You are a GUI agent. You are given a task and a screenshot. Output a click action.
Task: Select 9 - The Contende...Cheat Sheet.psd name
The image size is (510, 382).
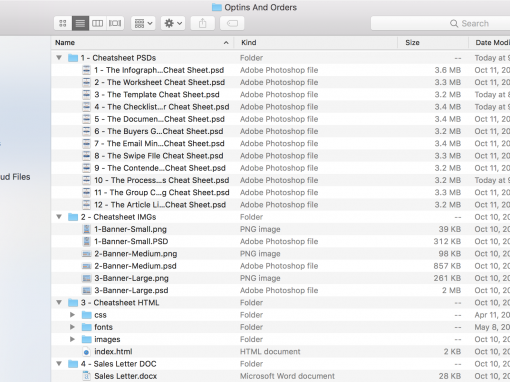(x=160, y=168)
